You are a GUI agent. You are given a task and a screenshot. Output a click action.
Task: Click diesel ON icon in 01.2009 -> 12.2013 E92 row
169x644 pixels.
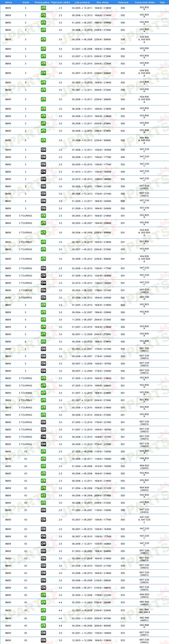tap(43, 208)
